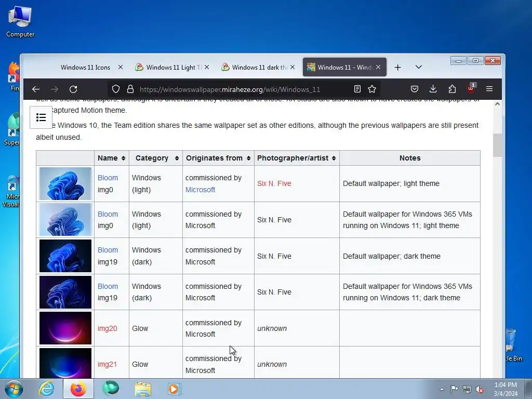Switch to the Windows 11 Icons tab
This screenshot has width=532, height=399.
click(86, 67)
